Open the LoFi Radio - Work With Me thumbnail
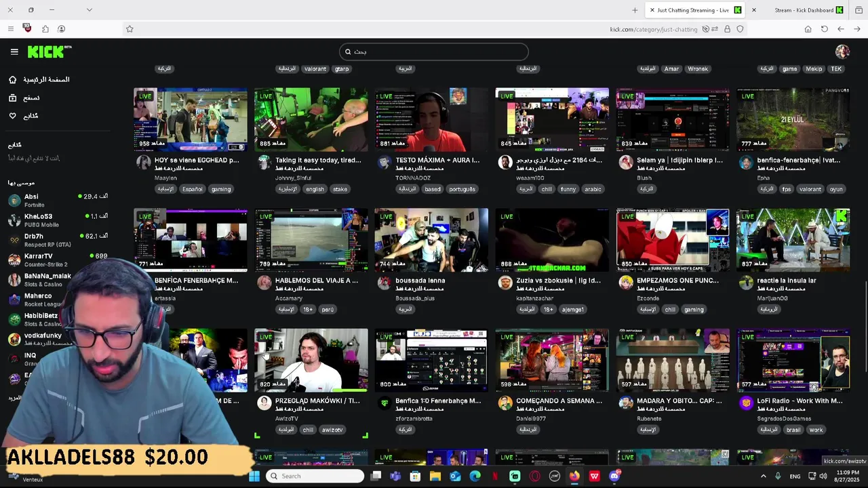This screenshot has width=868, height=488. click(x=793, y=360)
